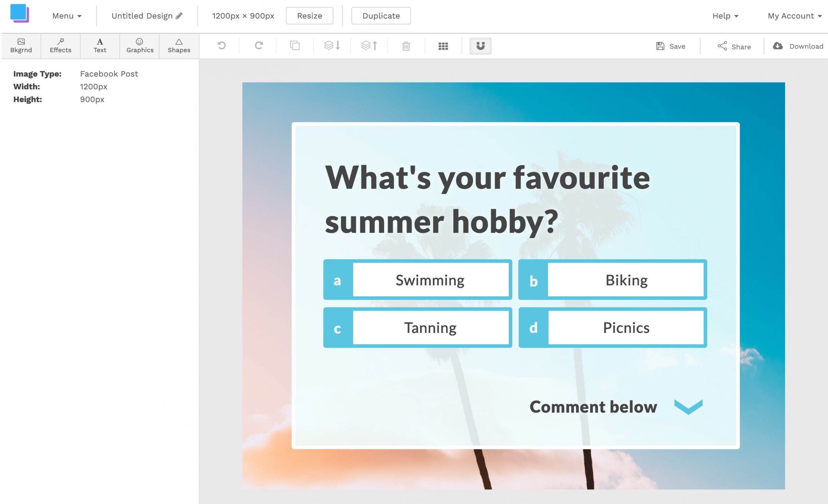Select the 'Swimming' answer text
Screen dimensions: 828x504
(x=430, y=280)
